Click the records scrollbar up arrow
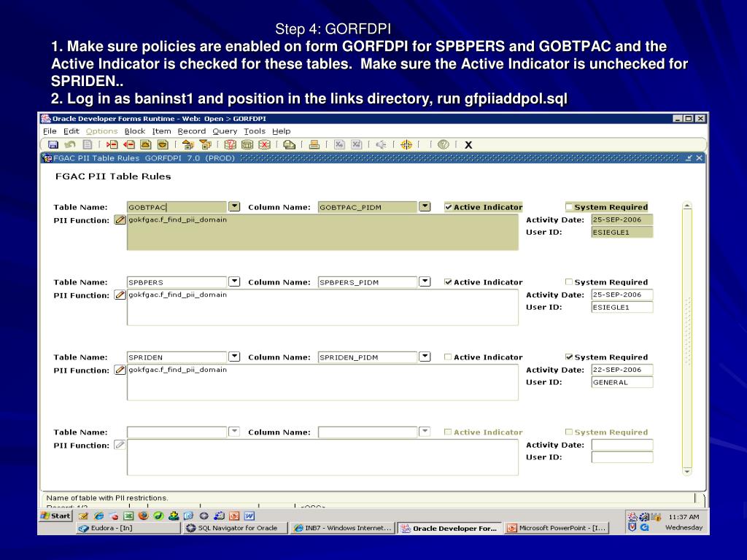This screenshot has width=747, height=560. 687,206
